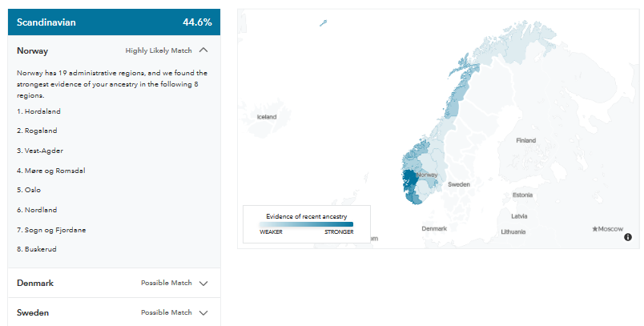
Task: Choose Sogn og Fjordane region entry
Action: click(x=51, y=230)
